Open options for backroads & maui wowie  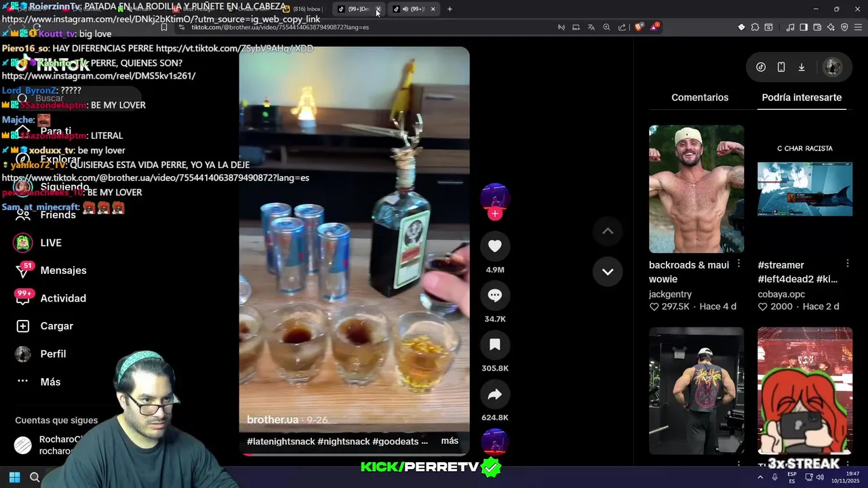[x=739, y=264]
